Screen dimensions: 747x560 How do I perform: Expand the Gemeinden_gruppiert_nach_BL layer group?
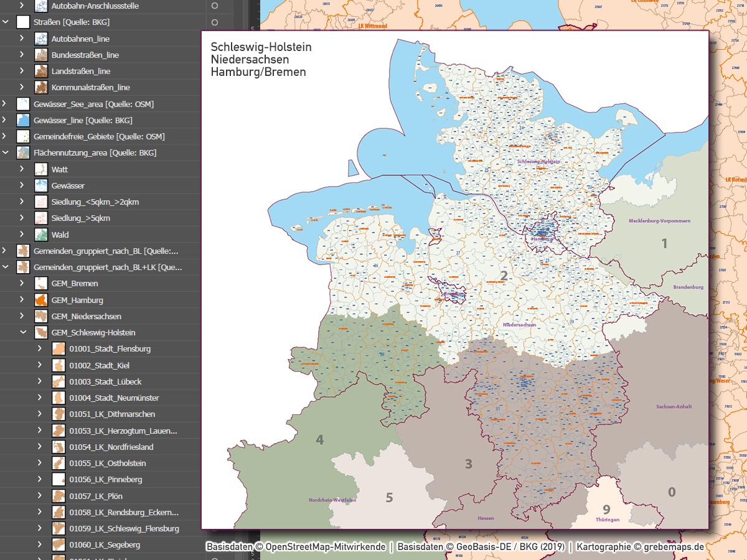[x=6, y=250]
